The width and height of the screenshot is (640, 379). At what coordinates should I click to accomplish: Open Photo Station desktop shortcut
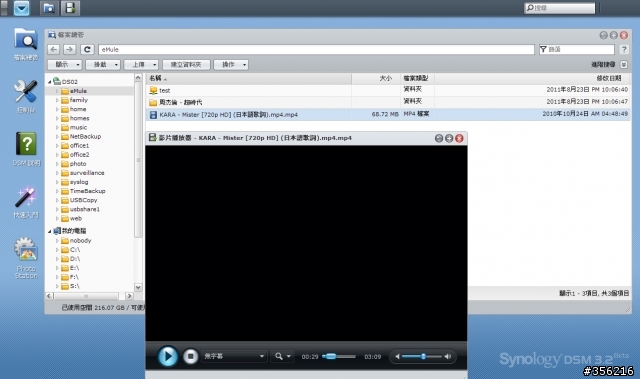coord(26,258)
